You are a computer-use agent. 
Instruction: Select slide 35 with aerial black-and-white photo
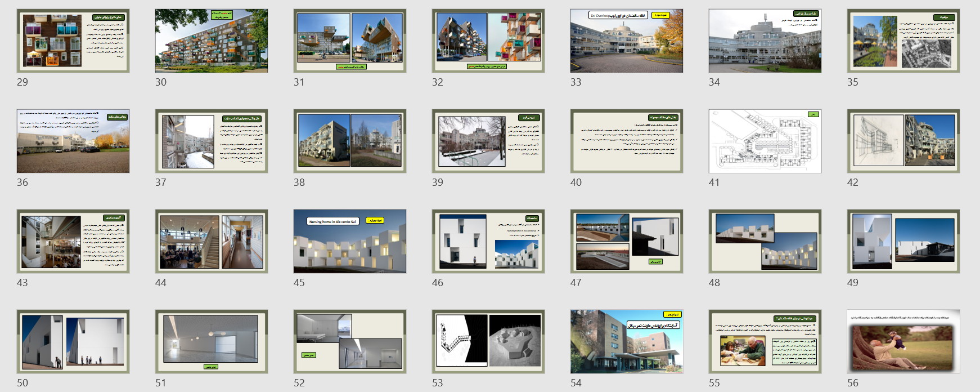pos(903,41)
